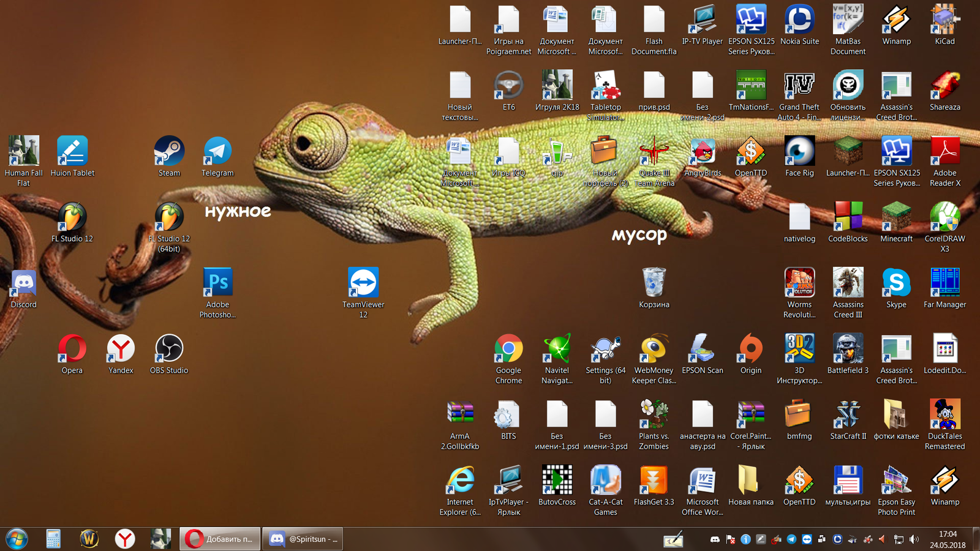Open the Minecraft shortcut
Image resolution: width=980 pixels, height=551 pixels.
click(x=896, y=223)
